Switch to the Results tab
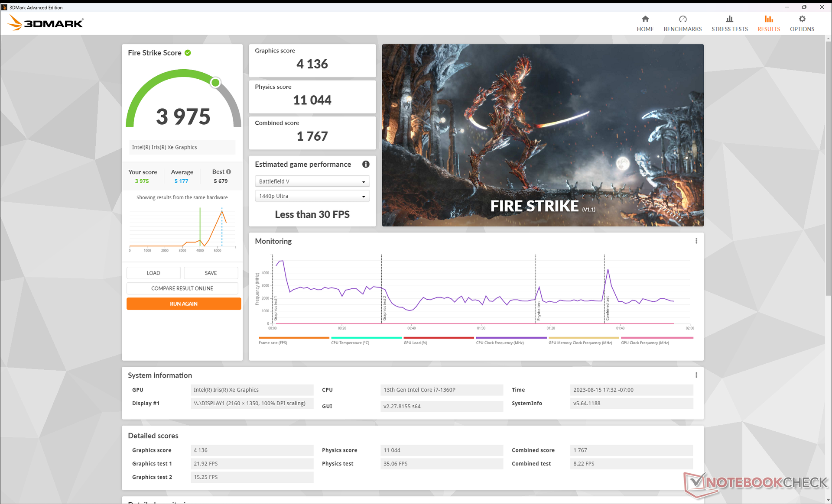Image resolution: width=832 pixels, height=504 pixels. coord(768,23)
